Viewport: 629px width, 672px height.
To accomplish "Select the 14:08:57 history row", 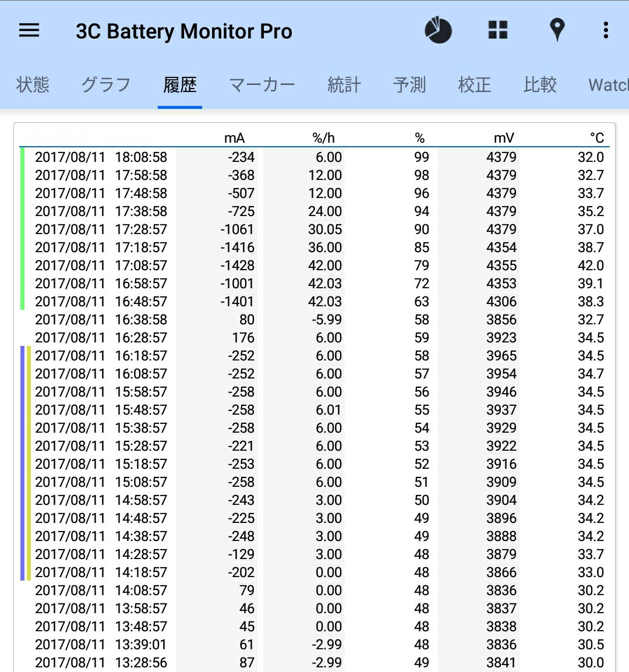I will [x=314, y=590].
